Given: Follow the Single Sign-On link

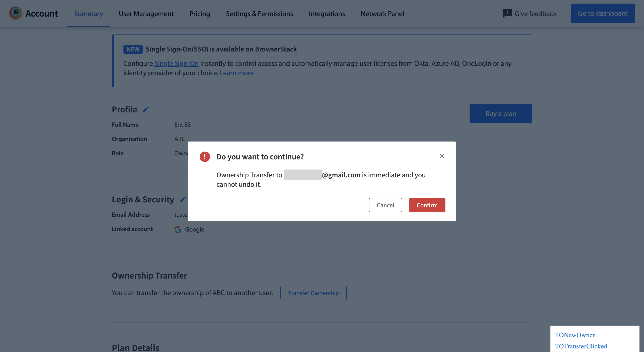Looking at the screenshot, I should (176, 63).
